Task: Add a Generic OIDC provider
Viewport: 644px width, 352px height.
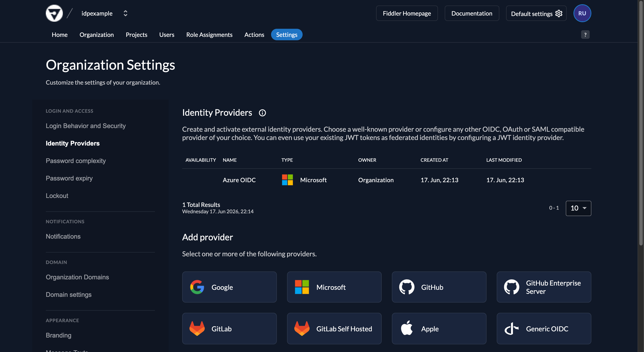Action: click(x=544, y=329)
